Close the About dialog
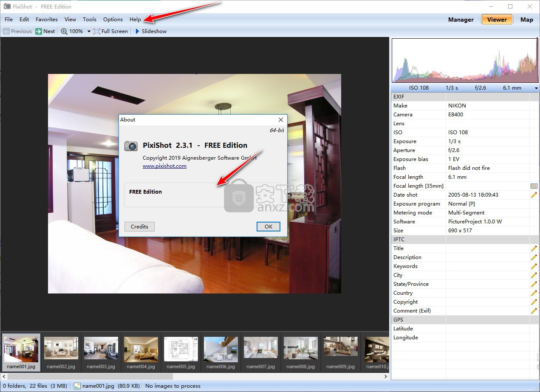The width and height of the screenshot is (540, 392). [280, 120]
